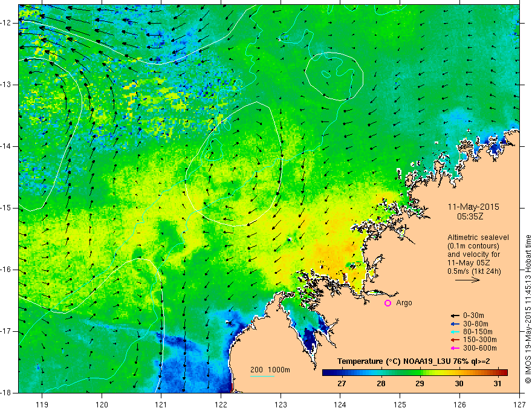The height and width of the screenshot is (411, 532).
Task: Click the latitude axis label -12
Action: click(x=6, y=23)
